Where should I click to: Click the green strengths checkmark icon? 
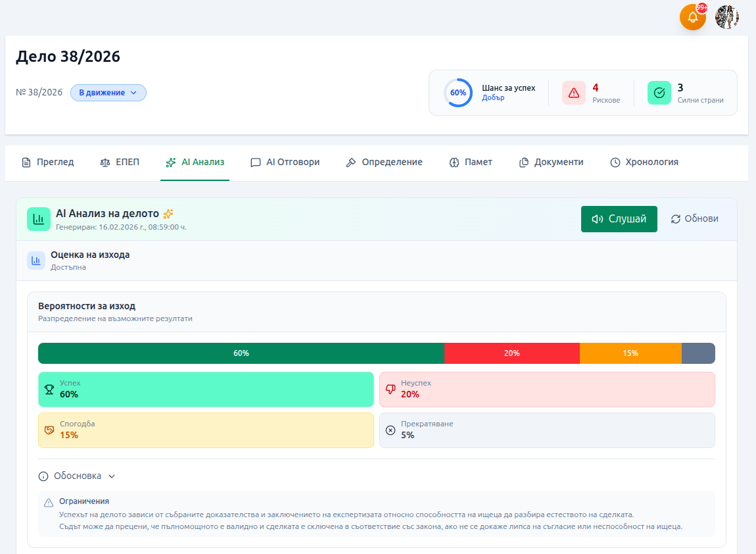[659, 93]
